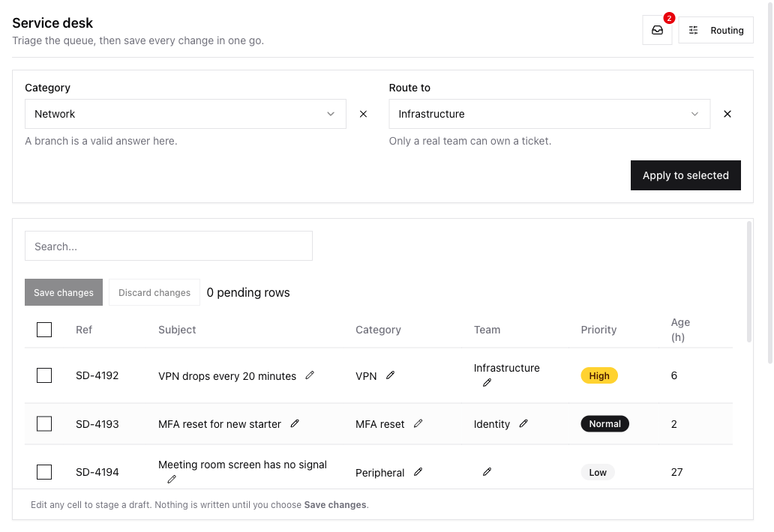The height and width of the screenshot is (532, 774).
Task: Edit the VPN category cell
Action: pos(390,375)
